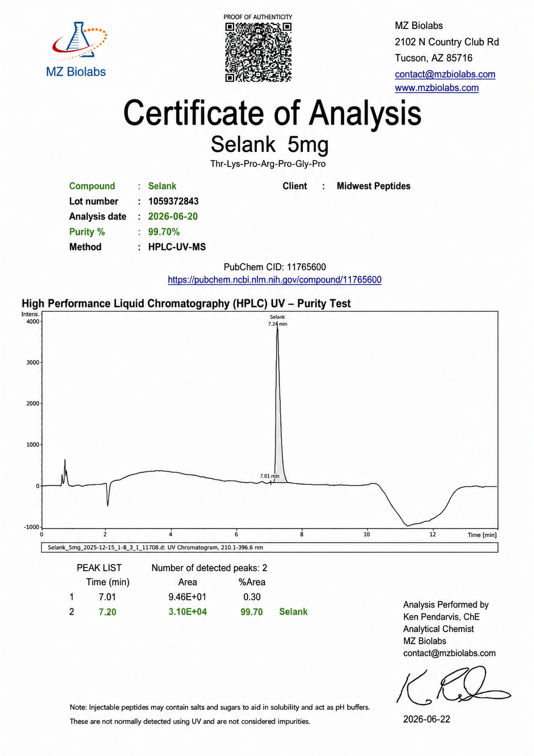
Task: Click the Intens. axis label on chart
Action: tap(30, 314)
